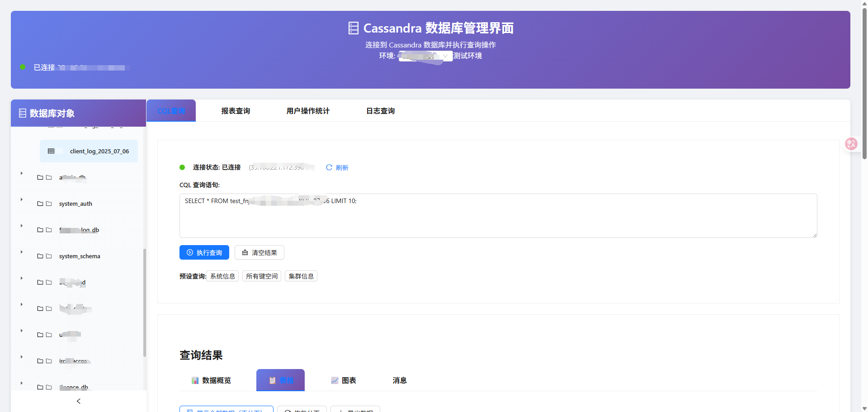Select the 表格 results tab
This screenshot has height=412, width=868.
[x=280, y=380]
